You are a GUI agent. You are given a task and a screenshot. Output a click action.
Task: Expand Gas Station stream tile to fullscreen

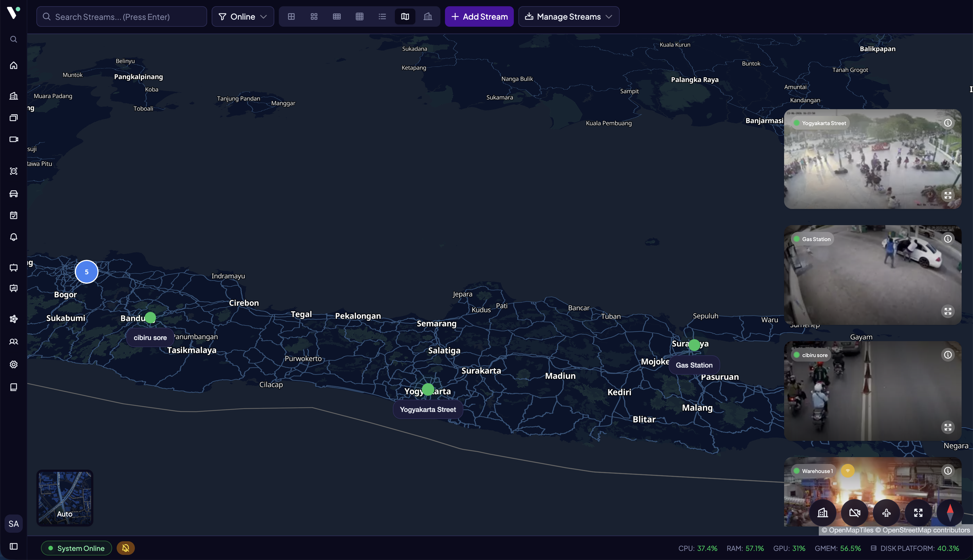948,311
